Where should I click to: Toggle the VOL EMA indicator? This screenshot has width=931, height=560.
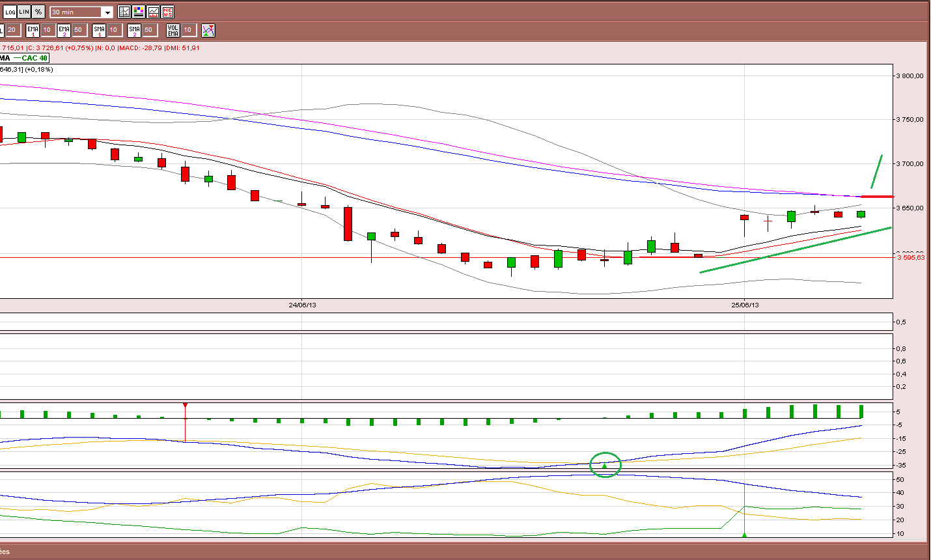[x=173, y=30]
